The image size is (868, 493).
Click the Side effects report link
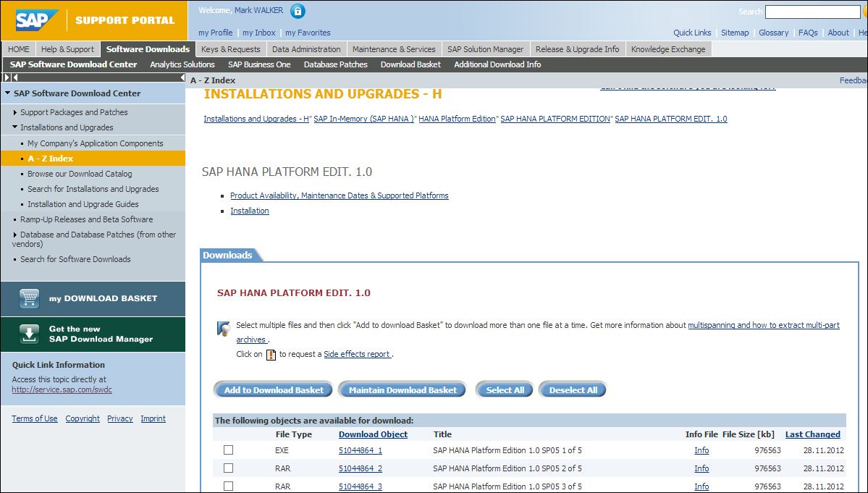[358, 354]
